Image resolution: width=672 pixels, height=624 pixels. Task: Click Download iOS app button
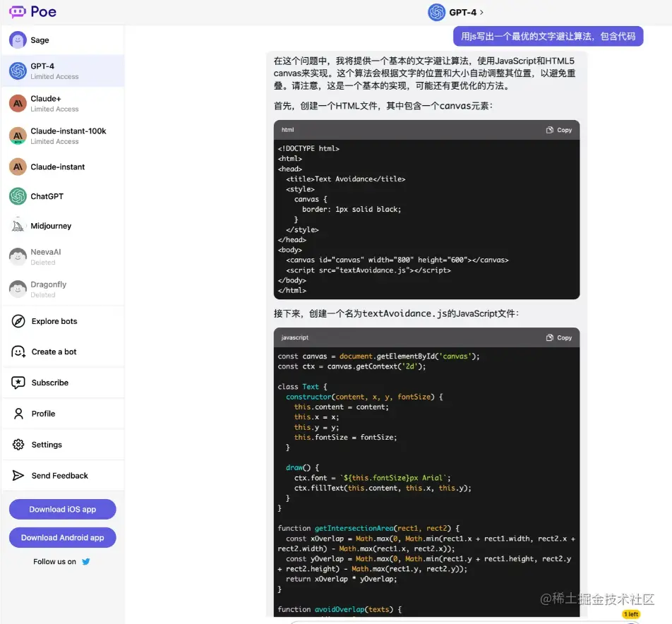pyautogui.click(x=63, y=509)
